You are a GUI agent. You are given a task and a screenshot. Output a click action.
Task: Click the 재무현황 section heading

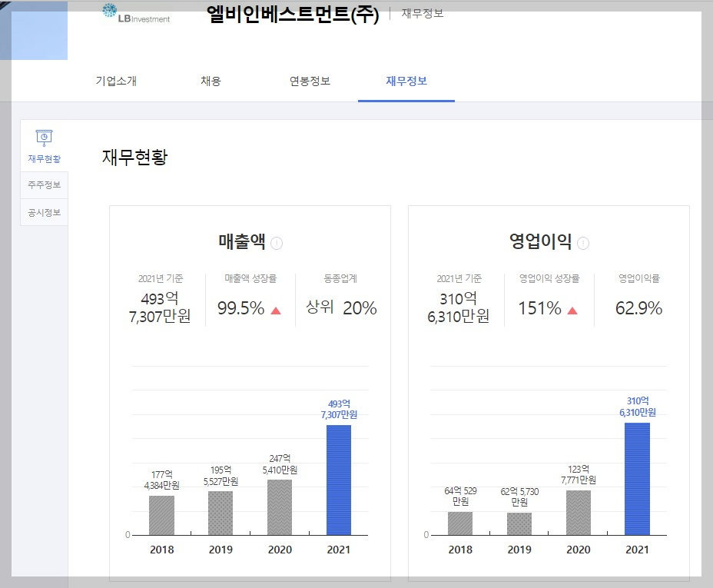pyautogui.click(x=134, y=157)
